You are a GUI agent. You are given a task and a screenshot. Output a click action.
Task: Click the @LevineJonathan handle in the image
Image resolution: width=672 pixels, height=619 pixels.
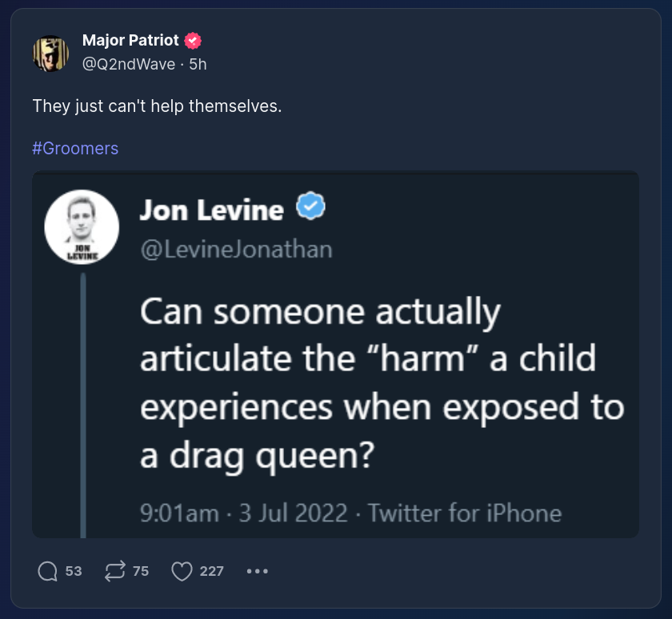(x=236, y=249)
